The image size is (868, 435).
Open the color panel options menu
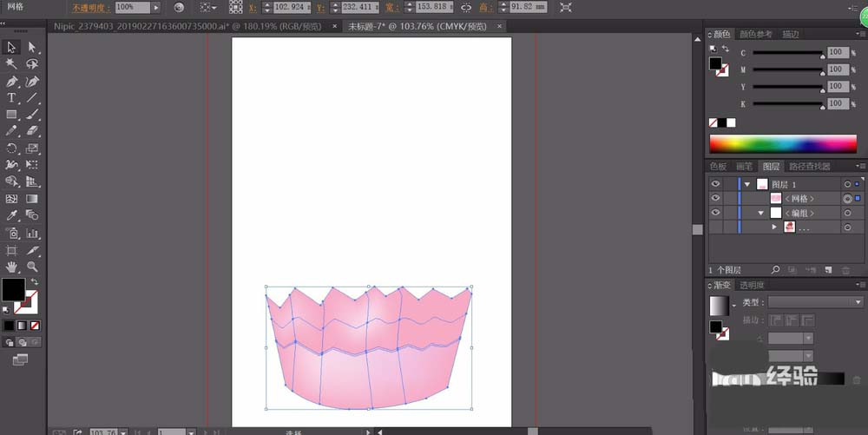point(859,34)
